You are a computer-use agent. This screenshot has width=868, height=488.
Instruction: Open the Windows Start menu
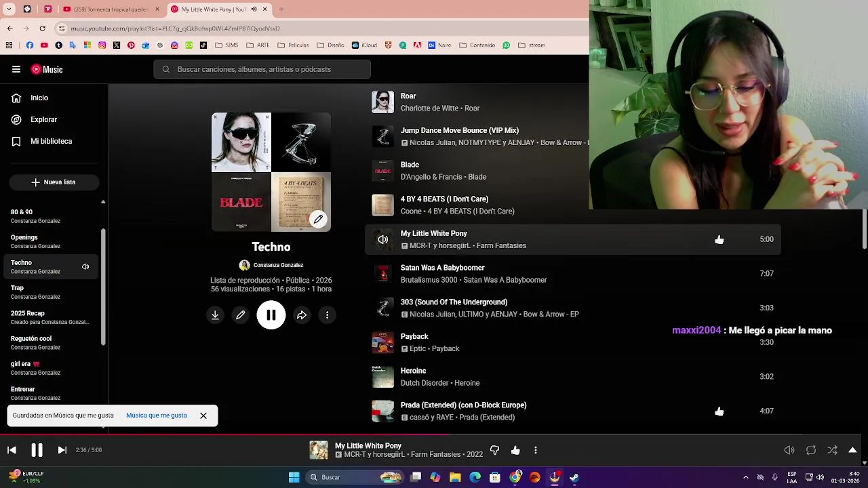coord(294,477)
